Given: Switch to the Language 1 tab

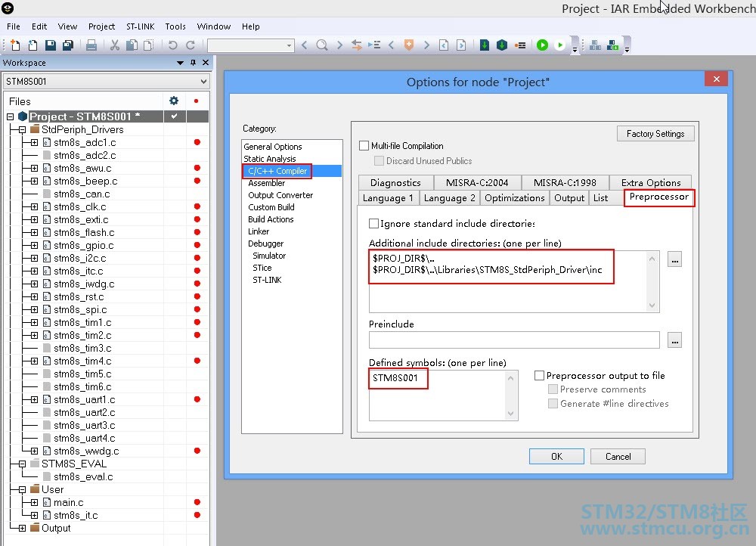Looking at the screenshot, I should 388,198.
